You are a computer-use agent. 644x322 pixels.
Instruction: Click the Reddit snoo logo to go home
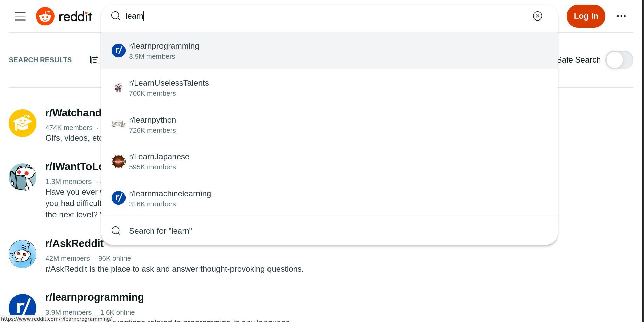(x=45, y=16)
